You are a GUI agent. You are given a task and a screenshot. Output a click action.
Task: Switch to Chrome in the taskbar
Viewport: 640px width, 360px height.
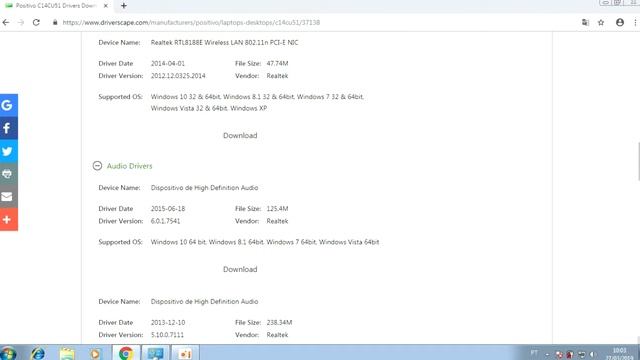point(126,353)
